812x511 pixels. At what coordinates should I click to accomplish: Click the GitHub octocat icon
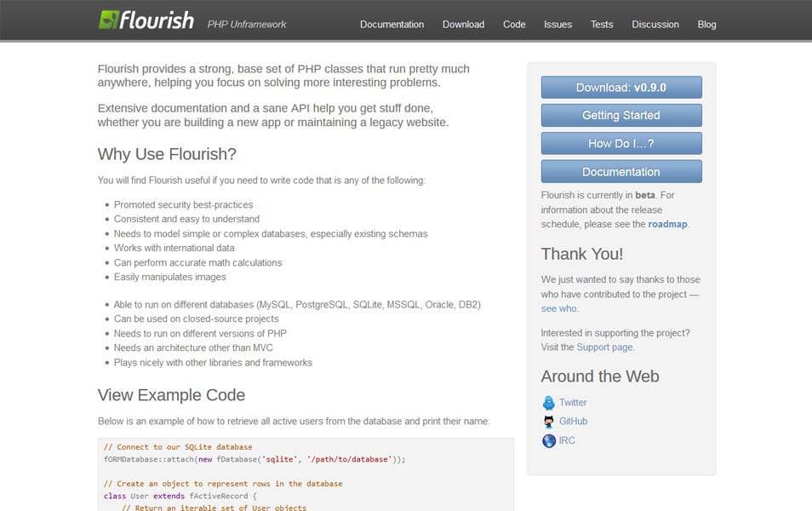click(548, 422)
